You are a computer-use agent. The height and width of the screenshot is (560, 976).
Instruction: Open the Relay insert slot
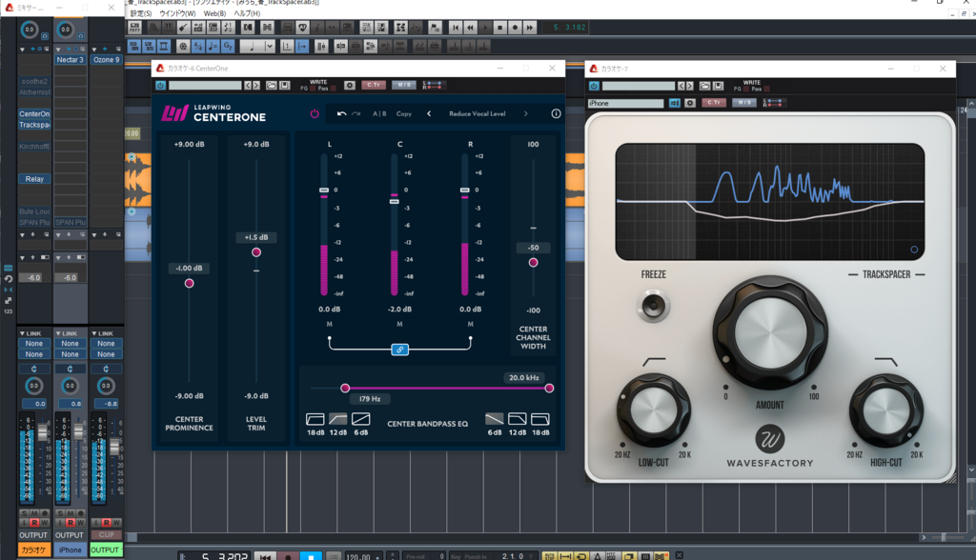(x=34, y=179)
